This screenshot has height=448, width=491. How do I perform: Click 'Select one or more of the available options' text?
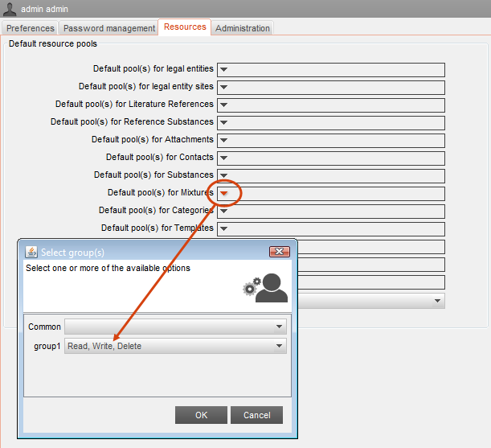[108, 268]
